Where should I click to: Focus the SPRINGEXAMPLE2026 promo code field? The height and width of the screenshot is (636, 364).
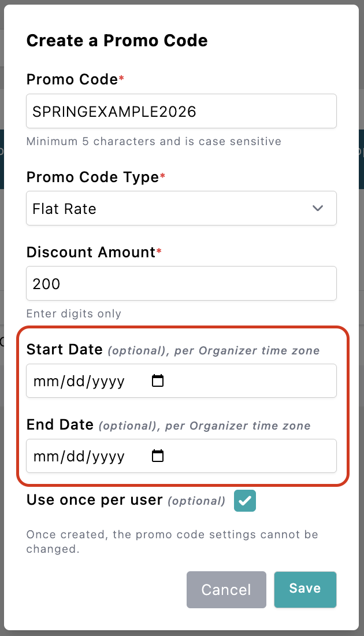point(181,111)
